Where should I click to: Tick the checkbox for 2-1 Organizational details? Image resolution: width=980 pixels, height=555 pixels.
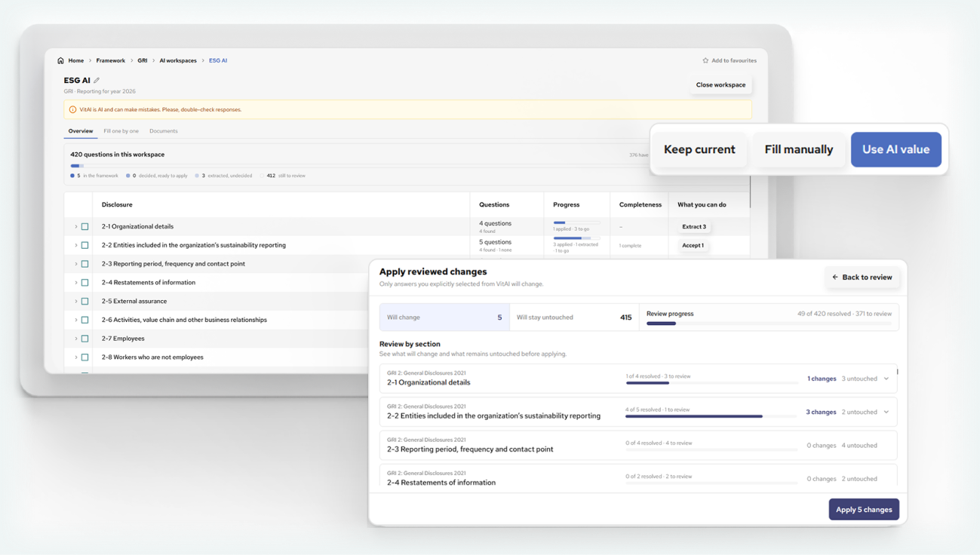coord(84,226)
